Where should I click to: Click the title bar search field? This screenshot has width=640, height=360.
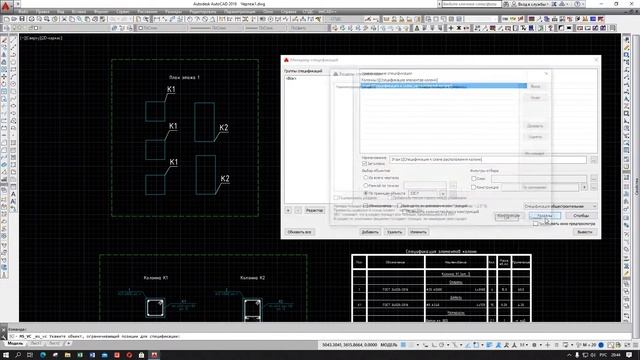pyautogui.click(x=471, y=4)
